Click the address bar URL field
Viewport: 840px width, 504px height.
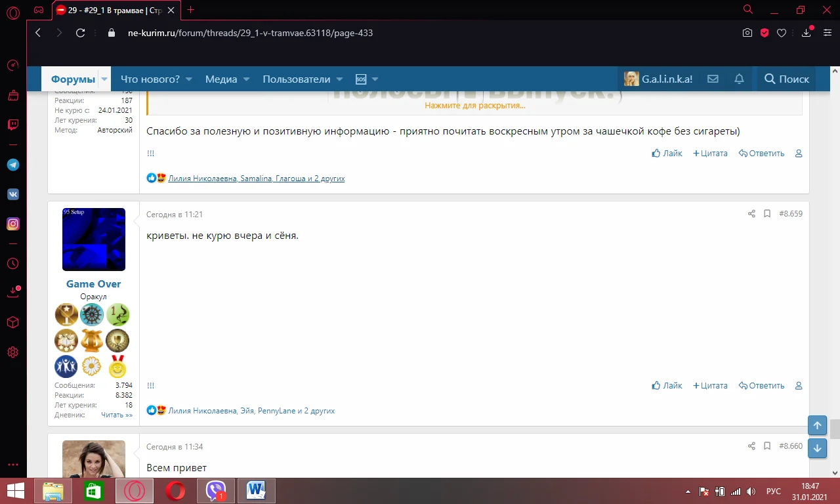420,33
